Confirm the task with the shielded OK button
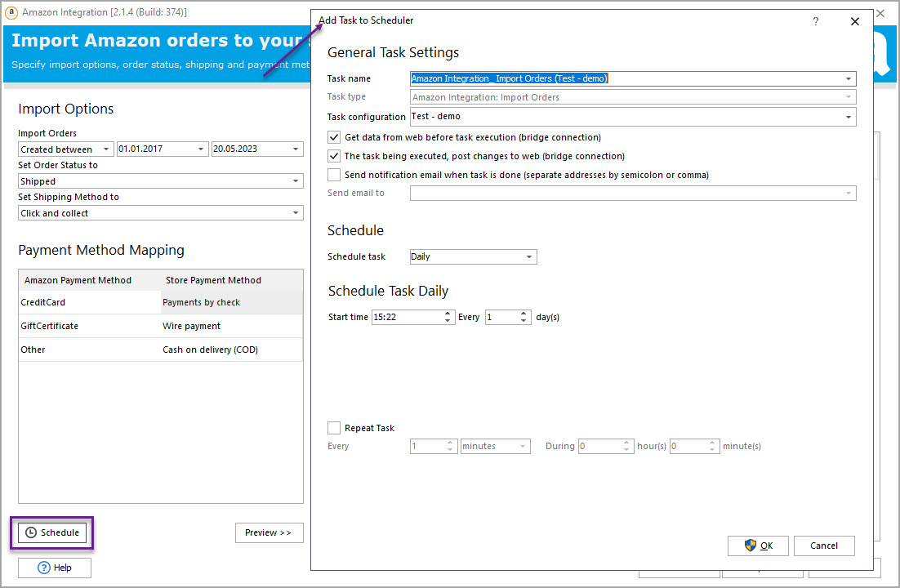The height and width of the screenshot is (588, 900). coord(758,546)
